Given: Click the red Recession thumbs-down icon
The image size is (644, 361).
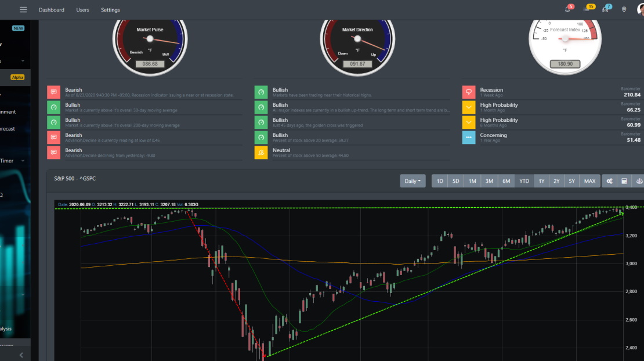Looking at the screenshot, I should [469, 92].
